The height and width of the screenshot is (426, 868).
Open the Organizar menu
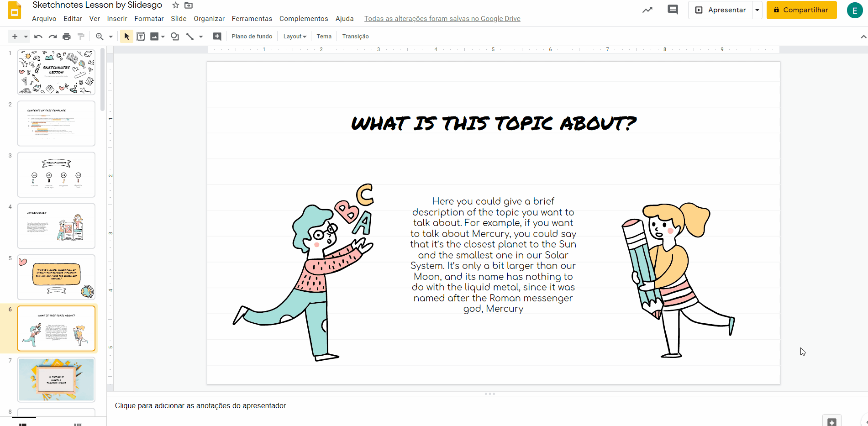click(209, 19)
